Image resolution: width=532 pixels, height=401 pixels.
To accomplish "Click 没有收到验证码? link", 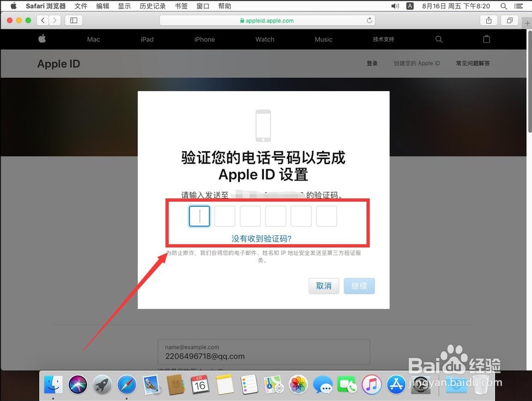I will (262, 239).
